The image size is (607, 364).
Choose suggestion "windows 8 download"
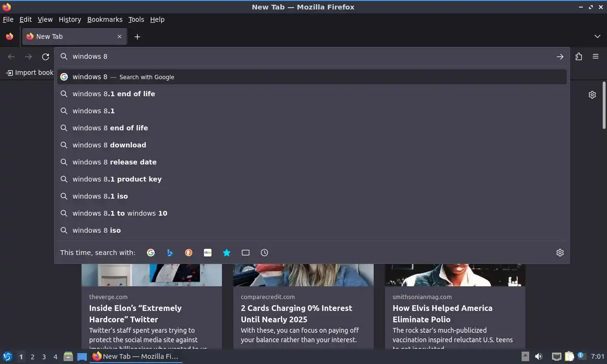[312, 145]
